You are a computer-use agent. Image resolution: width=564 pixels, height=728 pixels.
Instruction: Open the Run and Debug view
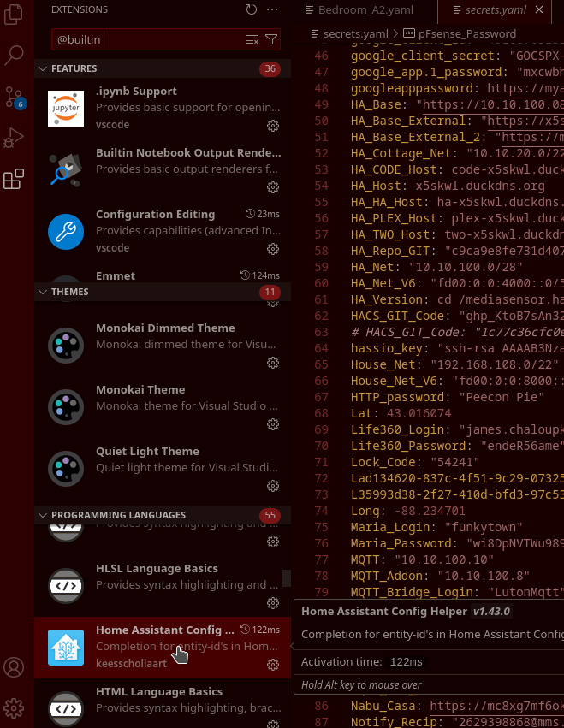[14, 138]
